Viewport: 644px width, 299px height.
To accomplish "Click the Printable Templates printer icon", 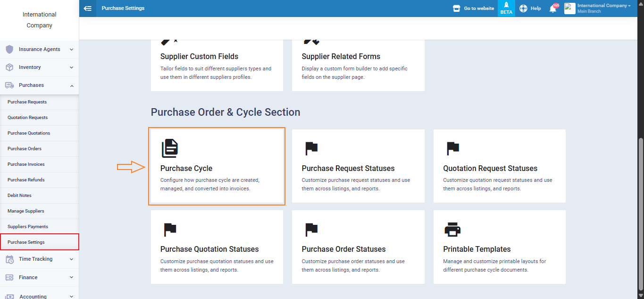I will tap(452, 230).
